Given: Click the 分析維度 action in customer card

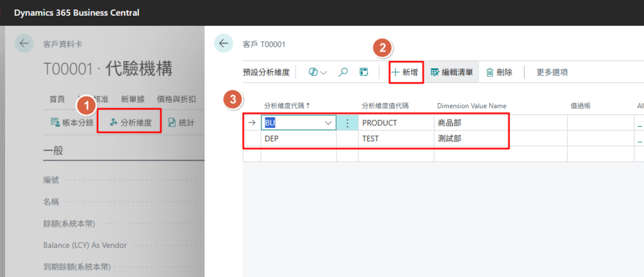Looking at the screenshot, I should [x=131, y=122].
